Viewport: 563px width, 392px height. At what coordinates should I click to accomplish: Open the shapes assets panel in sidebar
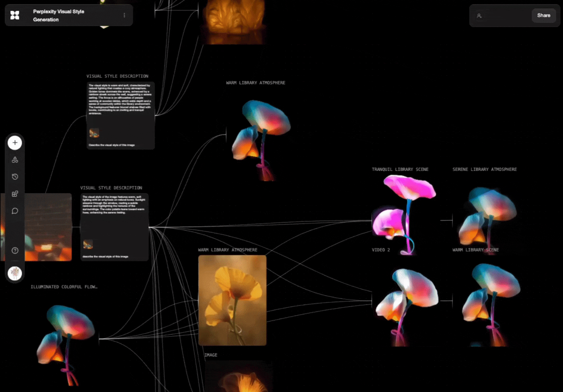[x=15, y=160]
